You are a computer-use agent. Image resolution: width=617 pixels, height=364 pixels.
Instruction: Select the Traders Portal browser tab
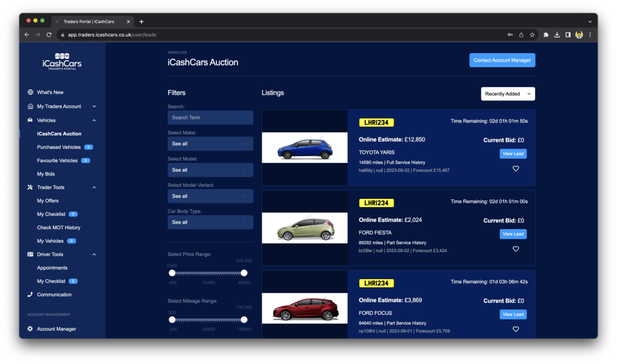click(93, 22)
